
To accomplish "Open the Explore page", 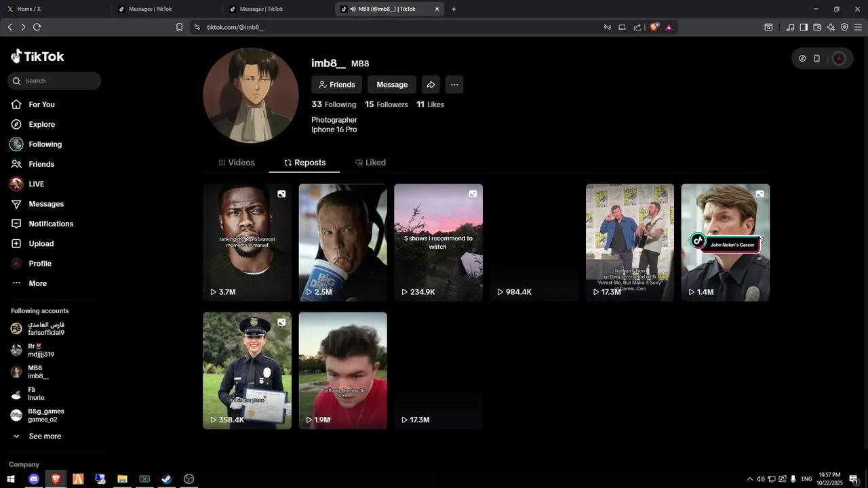I will pos(33,124).
